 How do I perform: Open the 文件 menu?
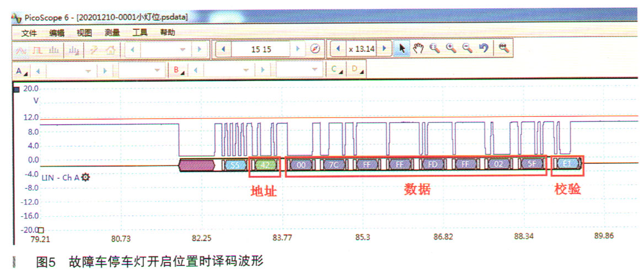pyautogui.click(x=29, y=33)
